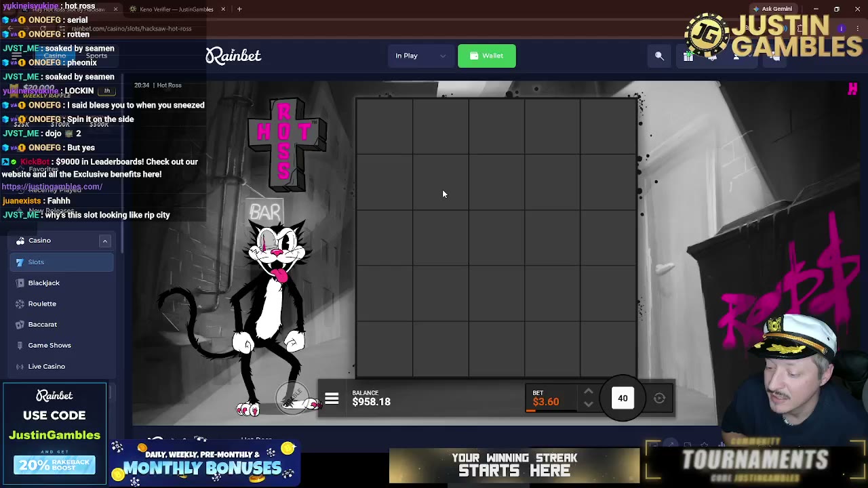Select Slots in the sidebar
The width and height of the screenshot is (868, 488).
pyautogui.click(x=62, y=262)
